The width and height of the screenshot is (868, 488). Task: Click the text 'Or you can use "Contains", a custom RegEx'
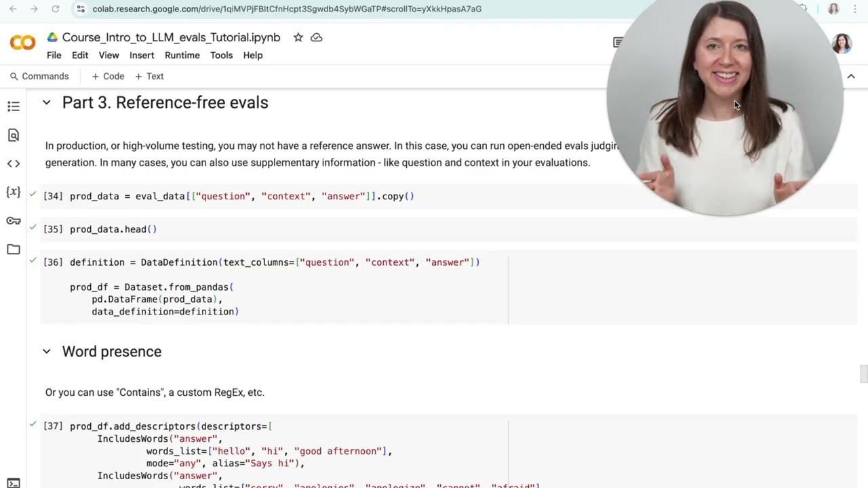tap(155, 392)
